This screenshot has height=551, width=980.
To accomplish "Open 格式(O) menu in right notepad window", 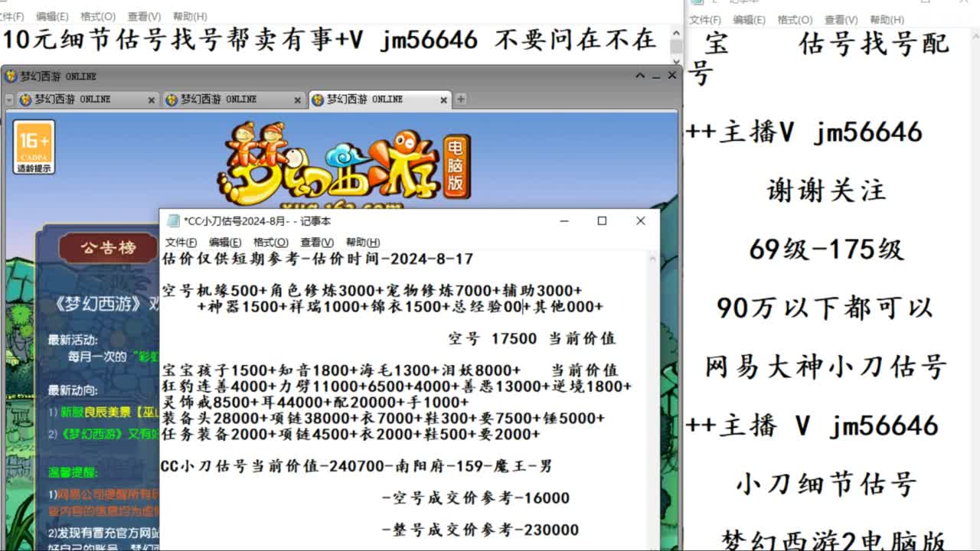I will pos(794,20).
